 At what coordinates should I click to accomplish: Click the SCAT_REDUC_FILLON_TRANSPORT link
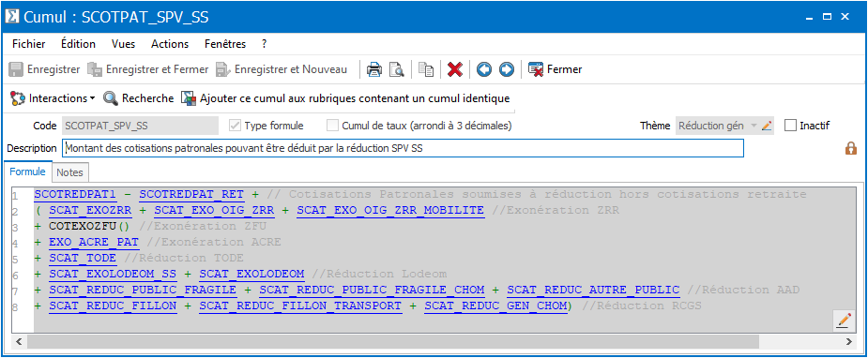click(x=300, y=306)
